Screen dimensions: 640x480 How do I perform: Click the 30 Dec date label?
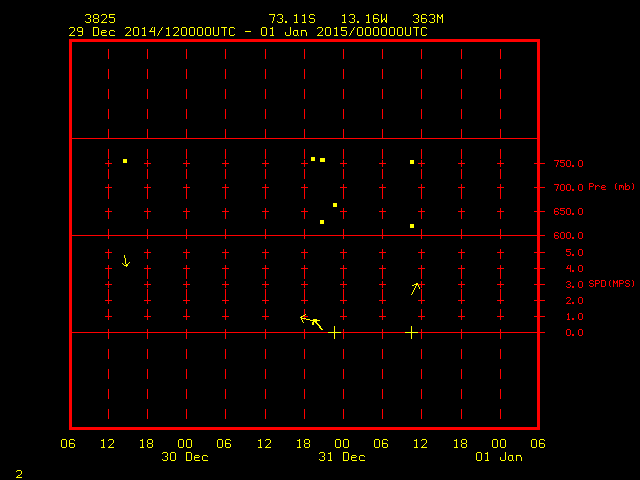point(185,457)
